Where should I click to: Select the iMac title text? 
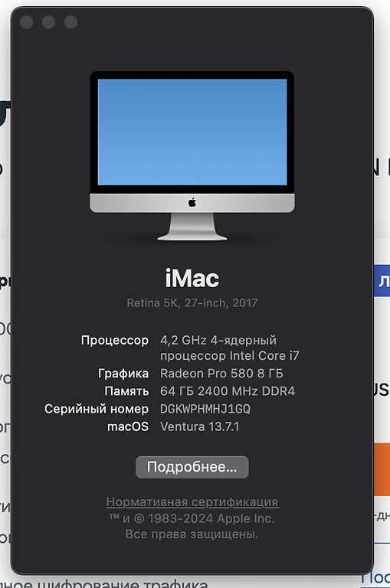(x=192, y=278)
